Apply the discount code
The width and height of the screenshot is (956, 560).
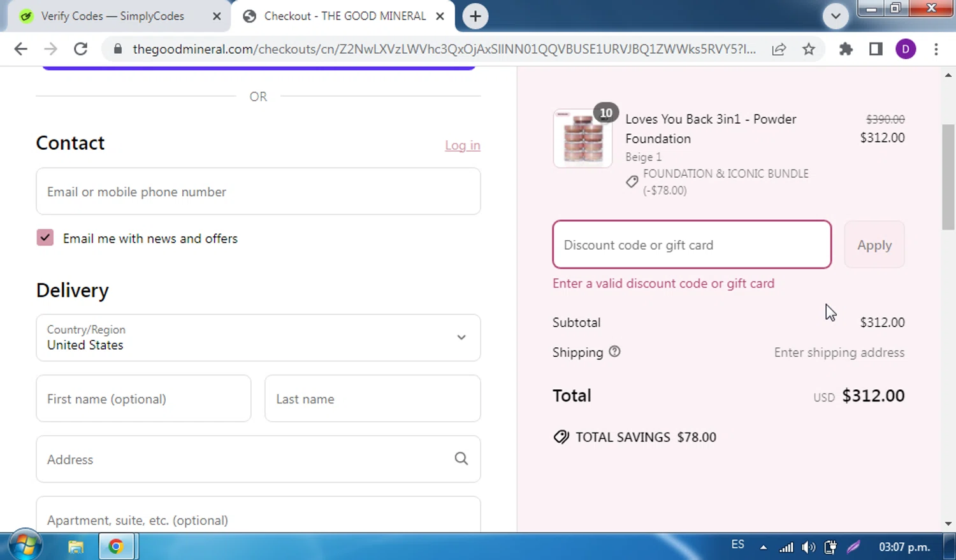point(874,245)
